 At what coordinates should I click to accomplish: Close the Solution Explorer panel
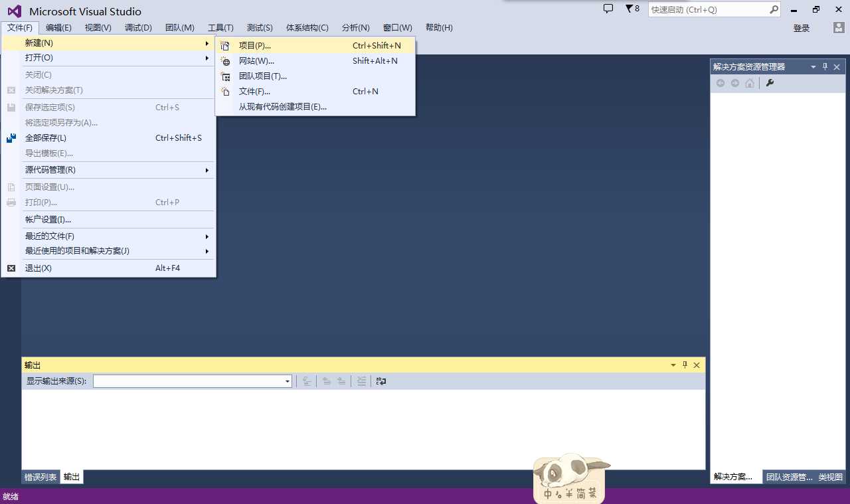point(837,66)
